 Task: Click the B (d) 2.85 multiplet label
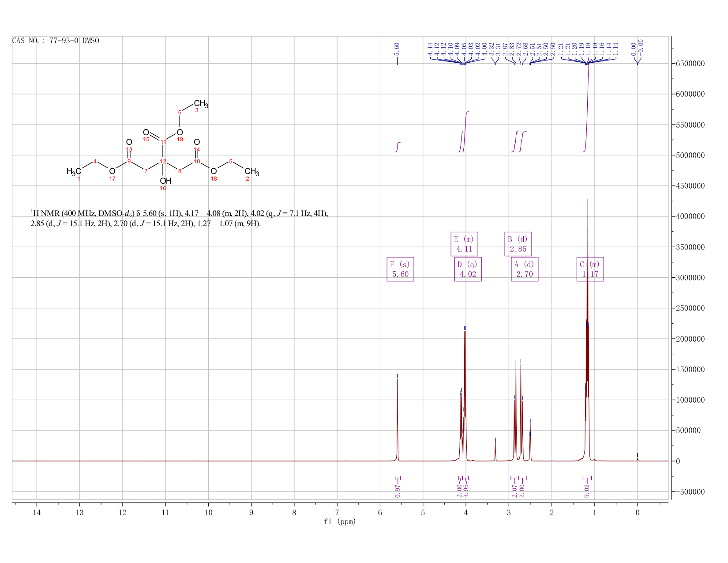click(518, 244)
